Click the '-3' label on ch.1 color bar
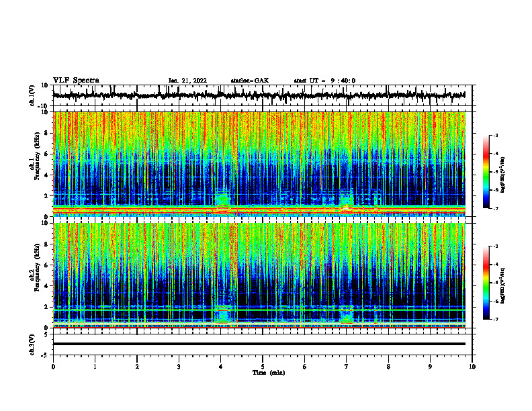 (496, 135)
